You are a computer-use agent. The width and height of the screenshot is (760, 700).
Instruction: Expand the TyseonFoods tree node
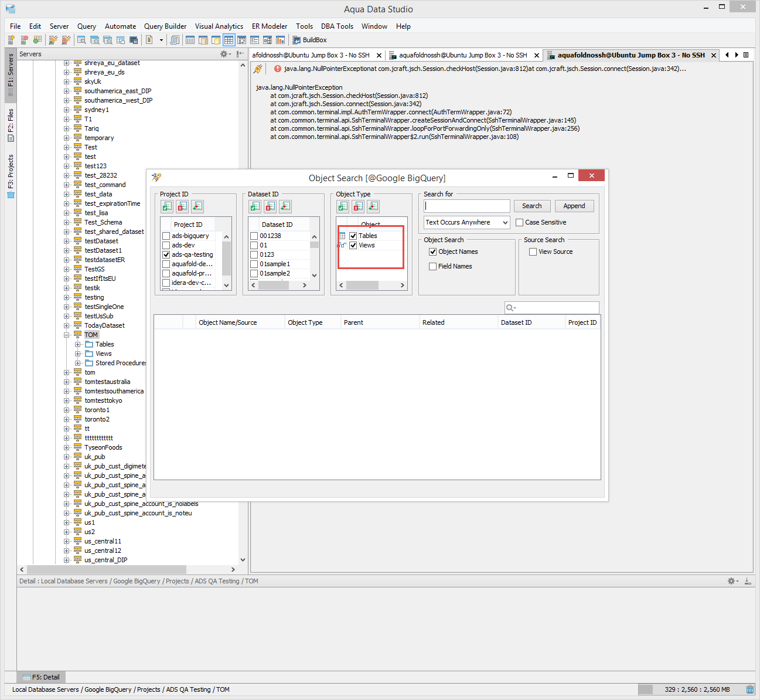[67, 447]
